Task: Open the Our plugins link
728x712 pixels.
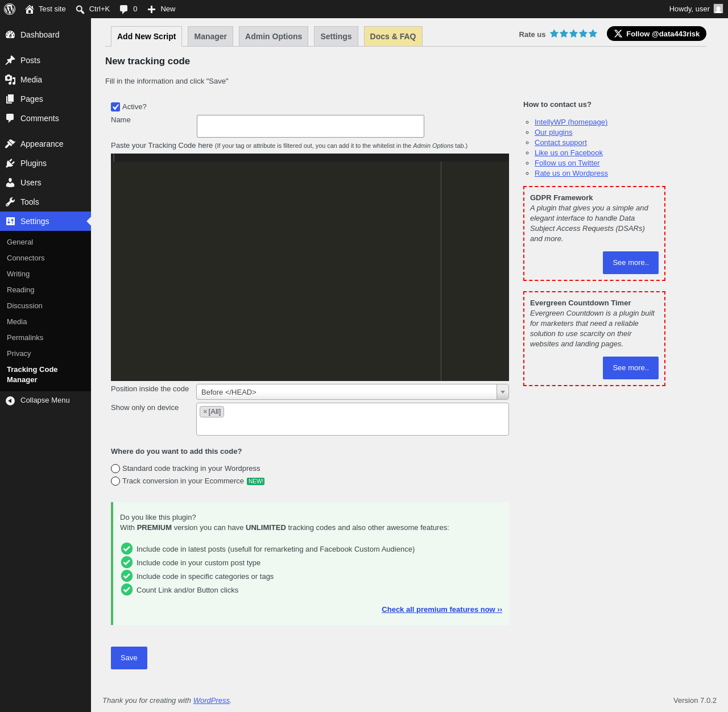Action: [553, 133]
